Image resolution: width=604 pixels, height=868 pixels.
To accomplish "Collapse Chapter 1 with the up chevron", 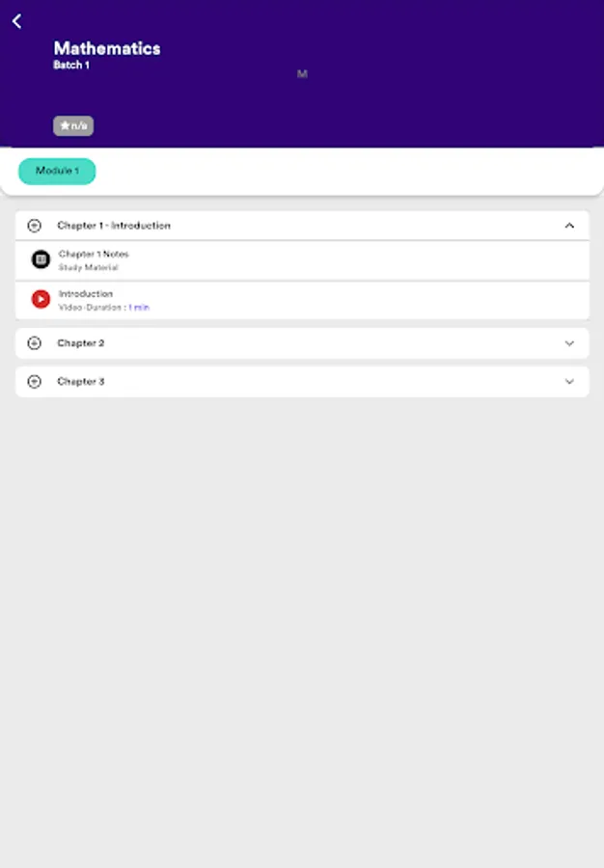I will pyautogui.click(x=569, y=226).
